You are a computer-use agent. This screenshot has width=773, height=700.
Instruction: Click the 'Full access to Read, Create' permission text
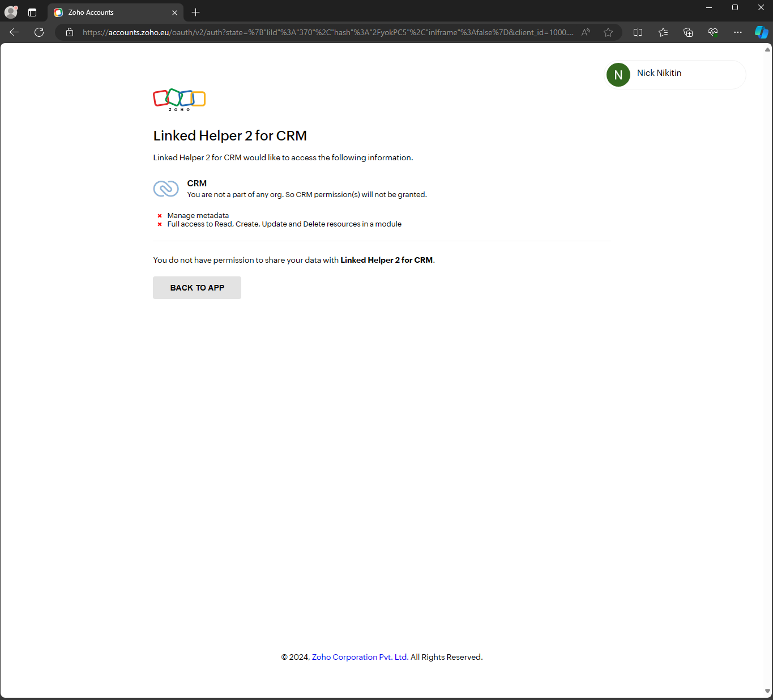(284, 224)
